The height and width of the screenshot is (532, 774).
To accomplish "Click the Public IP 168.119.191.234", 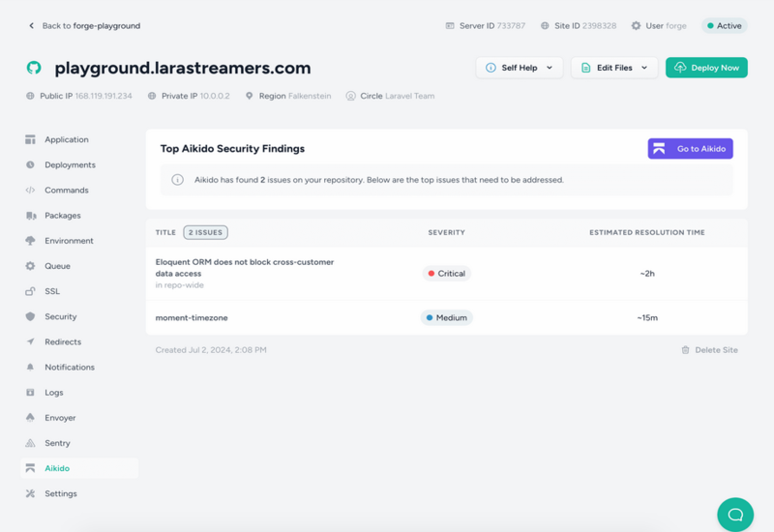I will (86, 96).
